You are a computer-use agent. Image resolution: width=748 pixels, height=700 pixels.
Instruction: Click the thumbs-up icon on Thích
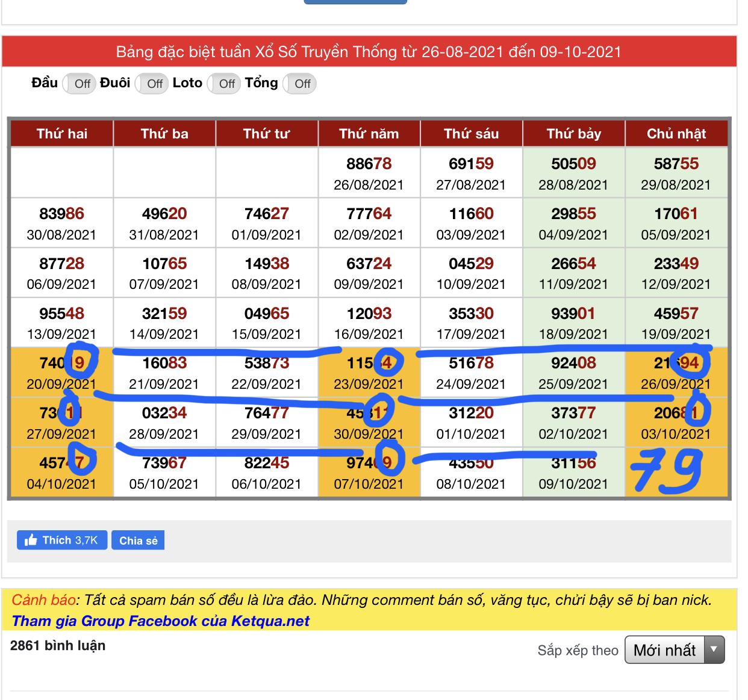click(31, 540)
